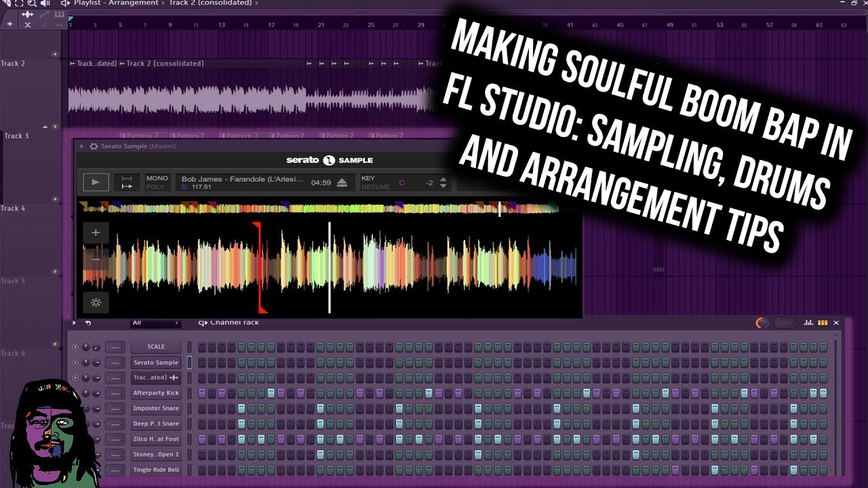868x488 pixels.
Task: Click the playlist waveform/audio clips icon
Action: (28, 14)
